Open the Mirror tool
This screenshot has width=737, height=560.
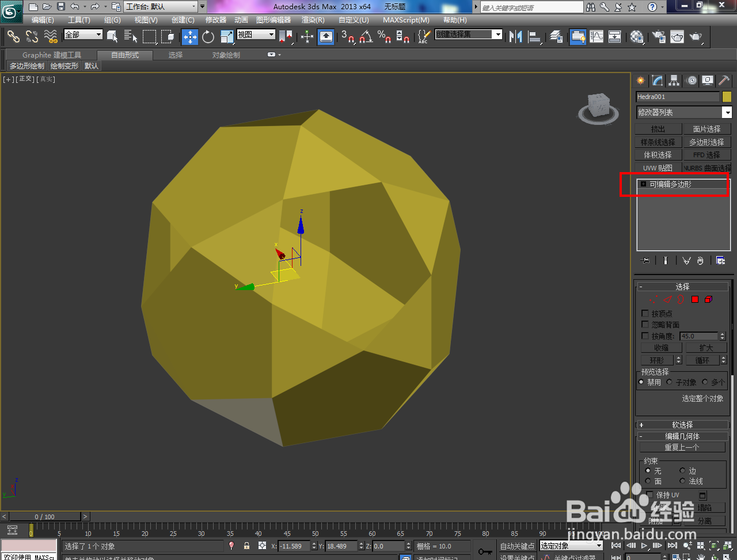pos(516,36)
